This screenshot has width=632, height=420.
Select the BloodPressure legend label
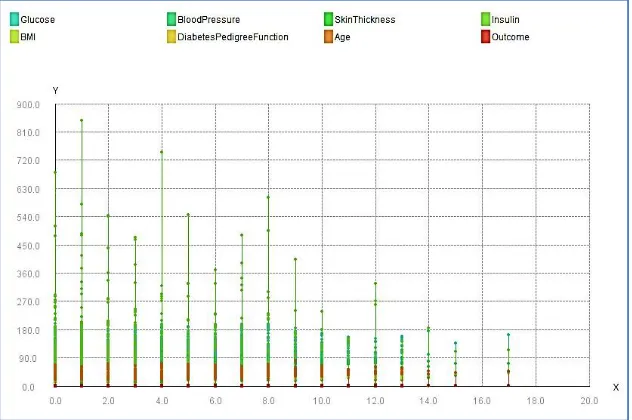pos(209,20)
